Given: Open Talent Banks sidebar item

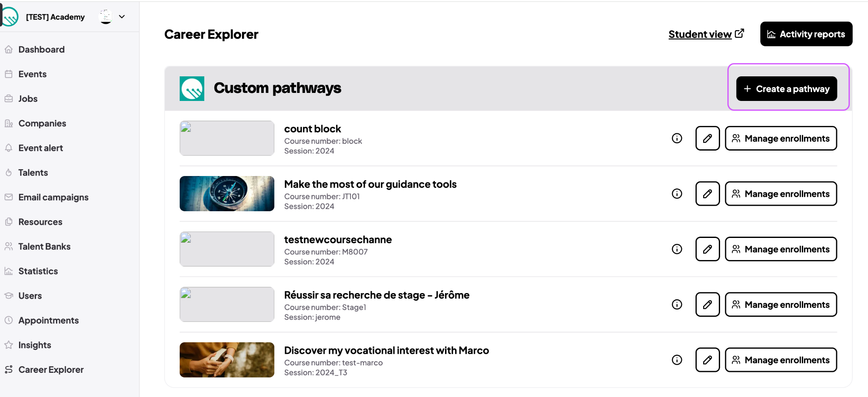Looking at the screenshot, I should pyautogui.click(x=44, y=246).
